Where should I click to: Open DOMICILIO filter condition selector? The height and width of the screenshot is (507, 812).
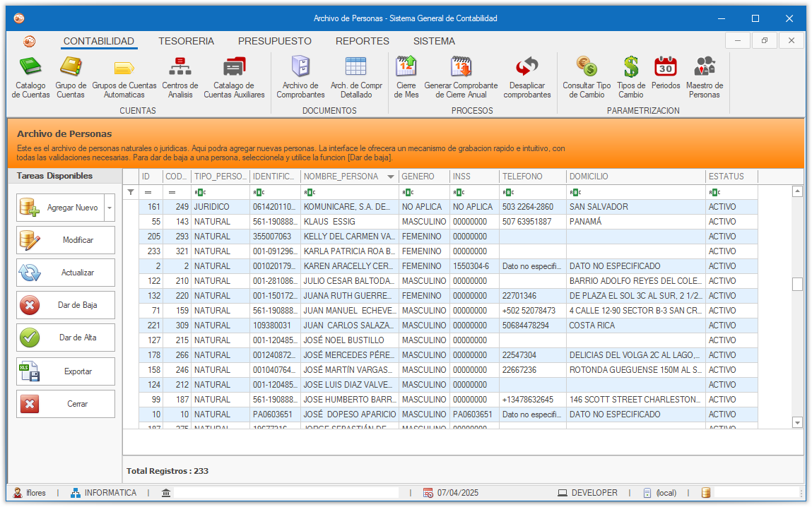(575, 193)
